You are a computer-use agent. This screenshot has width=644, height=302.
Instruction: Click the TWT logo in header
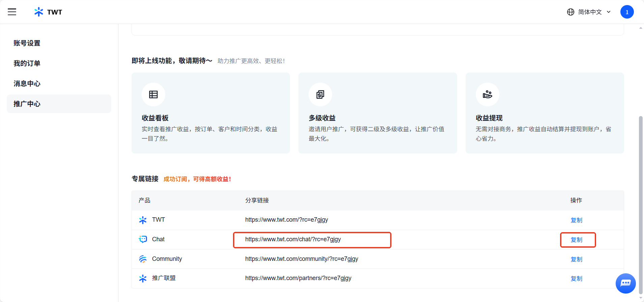click(48, 12)
